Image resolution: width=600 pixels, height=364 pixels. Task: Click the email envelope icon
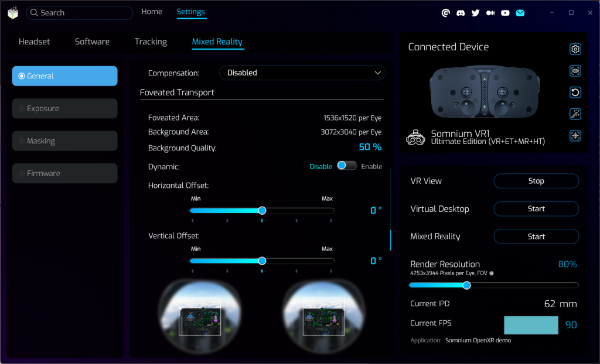pyautogui.click(x=520, y=13)
